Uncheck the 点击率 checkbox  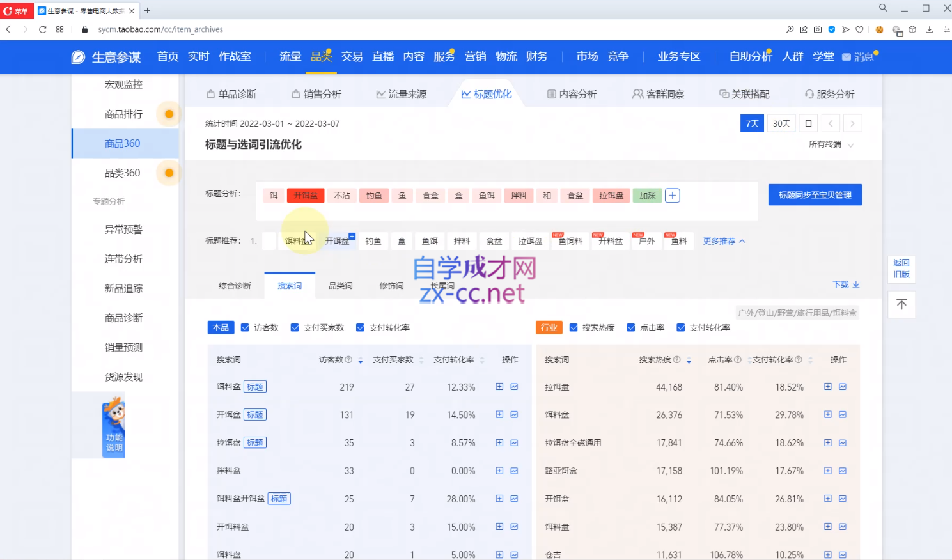coord(631,327)
